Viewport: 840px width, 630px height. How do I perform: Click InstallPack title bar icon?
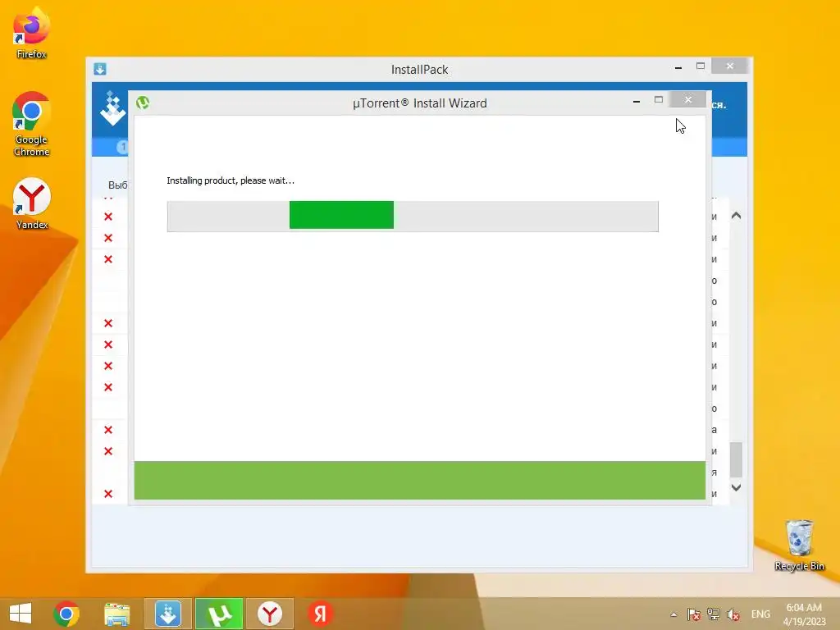pyautogui.click(x=100, y=69)
